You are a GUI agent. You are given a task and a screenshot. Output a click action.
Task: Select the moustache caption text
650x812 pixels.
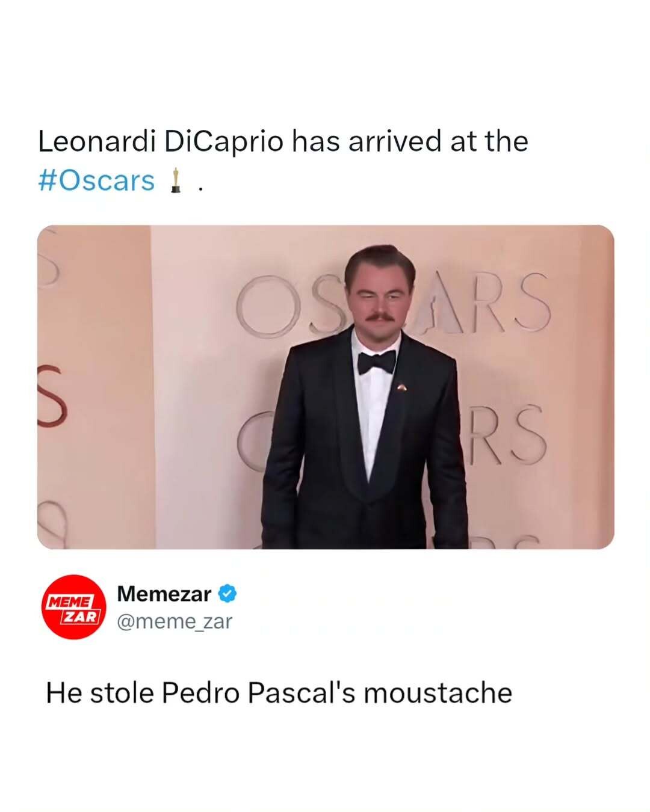coord(279,693)
